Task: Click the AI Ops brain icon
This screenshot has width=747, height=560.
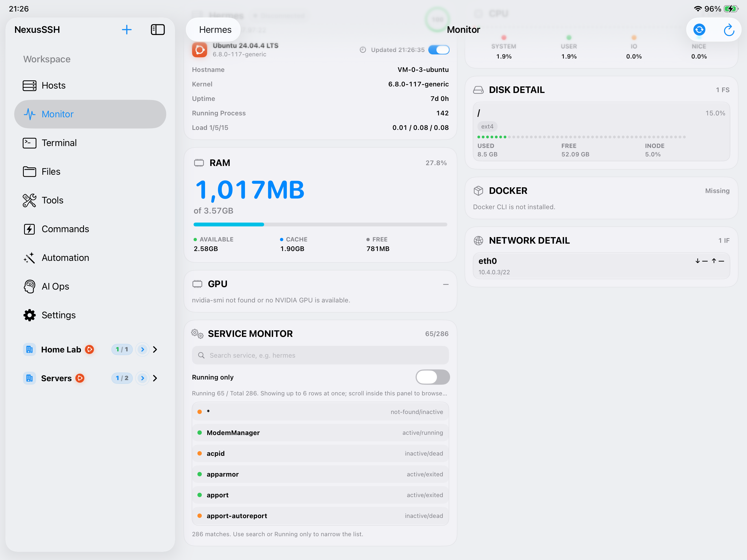Action: [29, 286]
